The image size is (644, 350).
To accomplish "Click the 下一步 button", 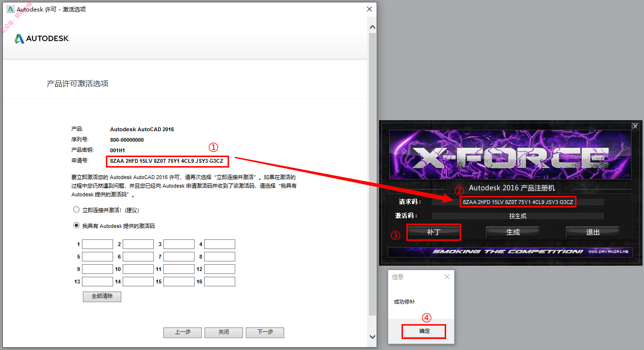I will click(x=265, y=332).
